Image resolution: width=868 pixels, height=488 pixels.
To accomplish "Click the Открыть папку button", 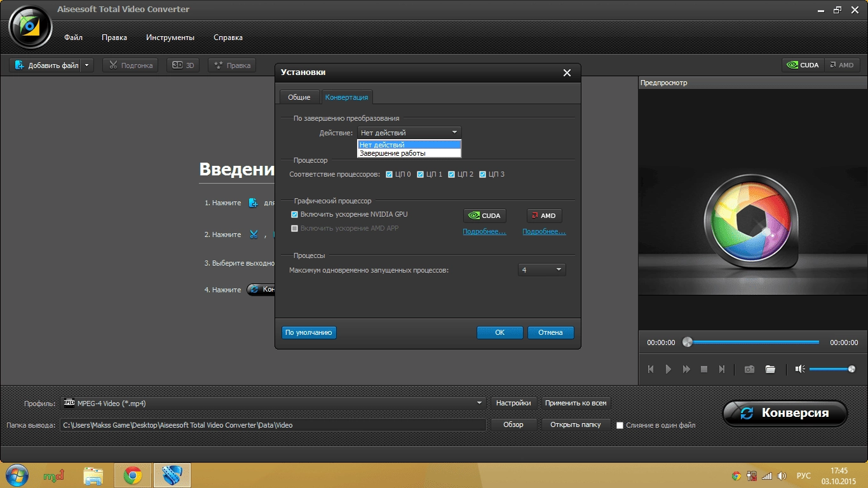I will click(576, 425).
